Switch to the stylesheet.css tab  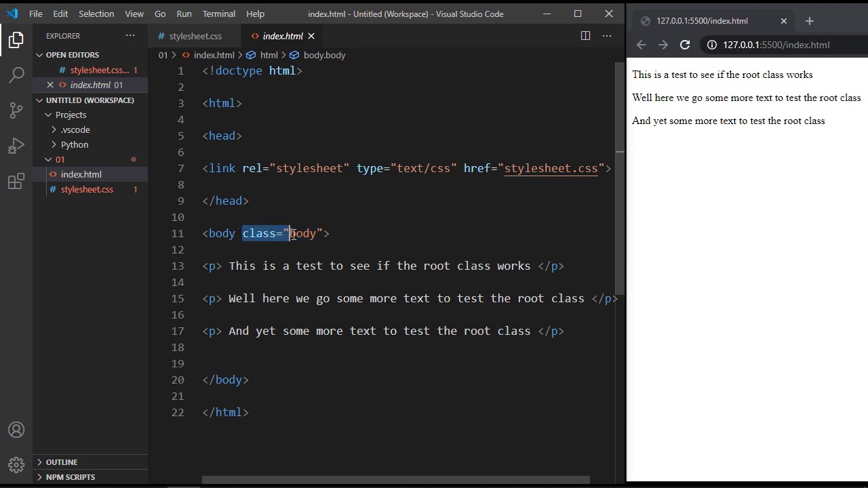point(195,36)
